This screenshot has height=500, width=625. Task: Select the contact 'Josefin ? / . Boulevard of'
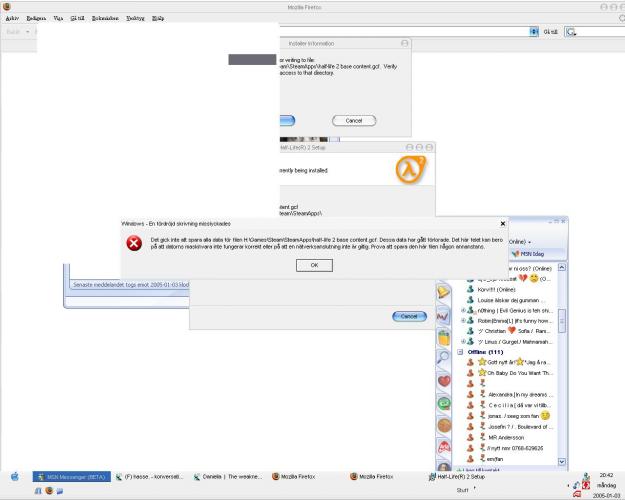click(516, 427)
